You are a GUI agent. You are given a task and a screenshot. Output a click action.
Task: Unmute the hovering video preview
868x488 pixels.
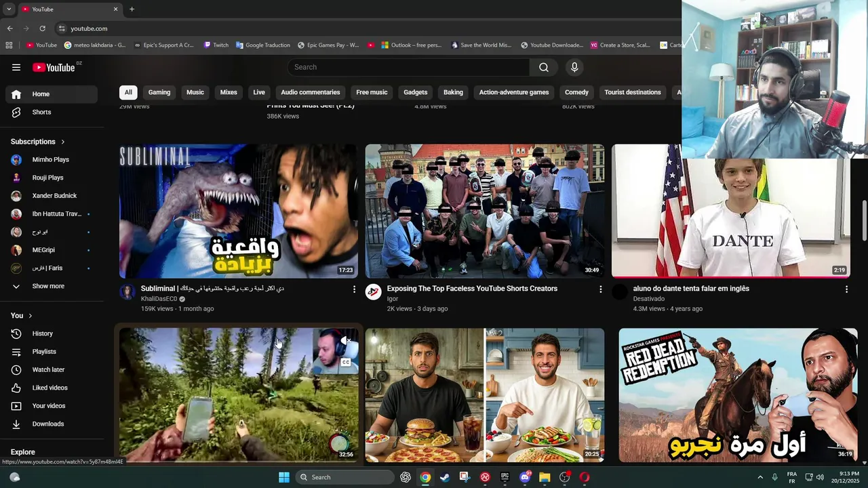pos(345,341)
